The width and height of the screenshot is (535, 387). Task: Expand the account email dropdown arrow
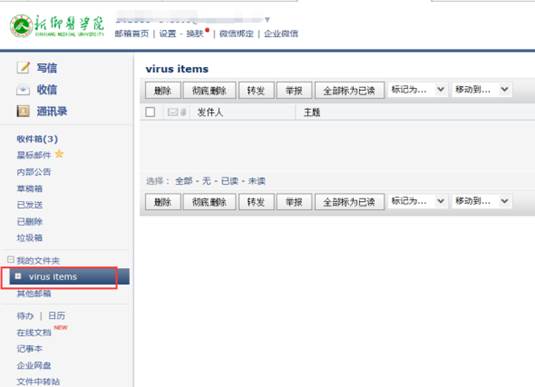click(267, 19)
